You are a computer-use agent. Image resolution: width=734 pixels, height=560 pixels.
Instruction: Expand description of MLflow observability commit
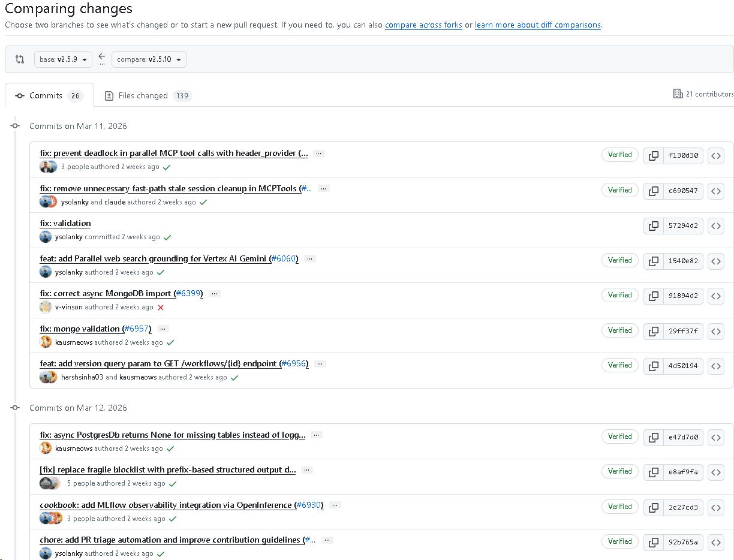pyautogui.click(x=335, y=505)
